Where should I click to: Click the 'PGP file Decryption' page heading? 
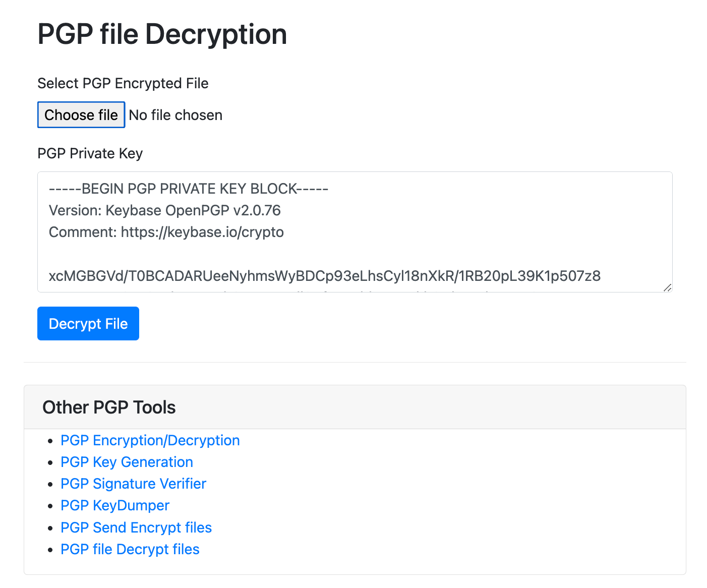162,34
